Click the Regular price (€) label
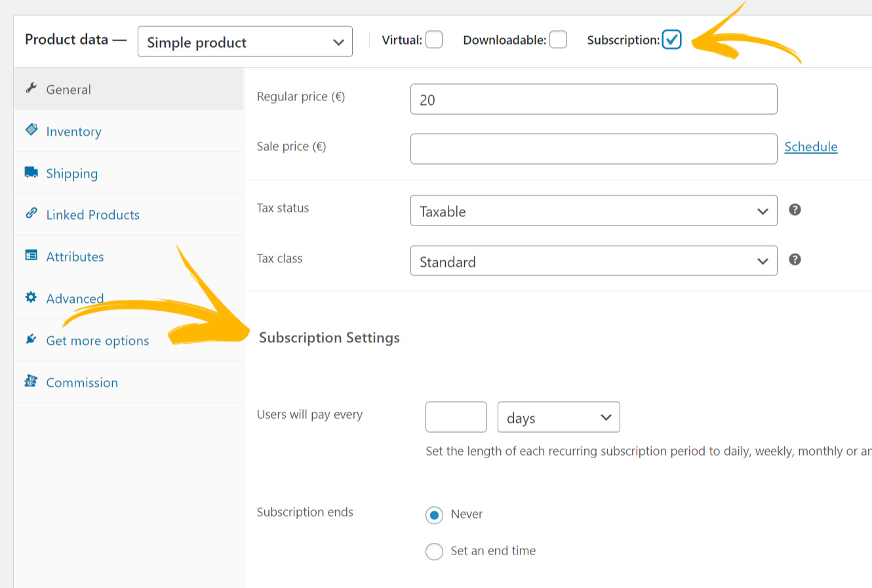872x588 pixels. 301,96
